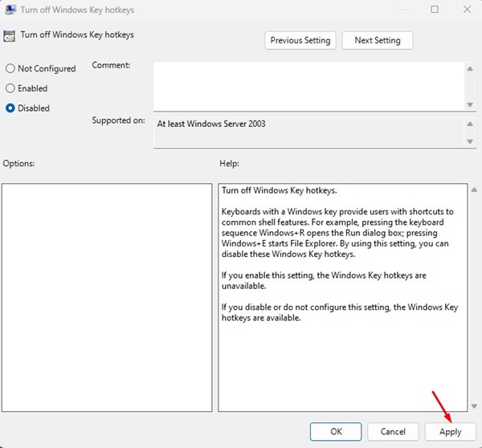The height and width of the screenshot is (448, 482).
Task: Click the Cancel button
Action: point(393,431)
